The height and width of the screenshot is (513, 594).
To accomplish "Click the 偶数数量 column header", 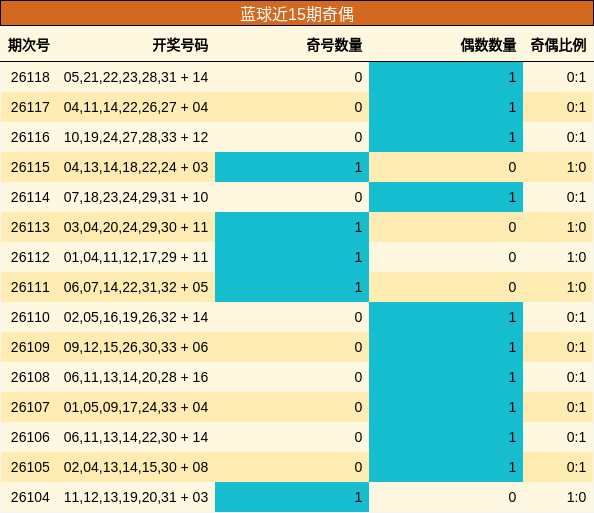I will pyautogui.click(x=488, y=45).
